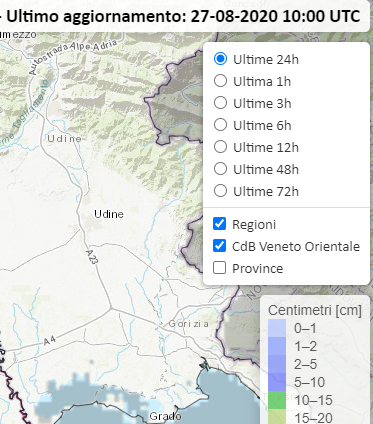The width and height of the screenshot is (373, 424).
Task: Choose the Ultime 3h time range
Action: click(220, 103)
